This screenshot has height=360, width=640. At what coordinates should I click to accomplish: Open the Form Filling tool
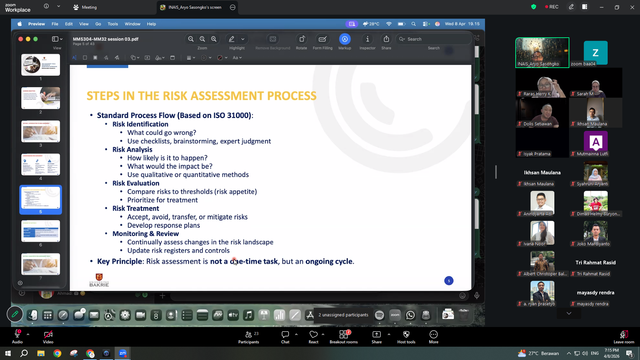322,39
